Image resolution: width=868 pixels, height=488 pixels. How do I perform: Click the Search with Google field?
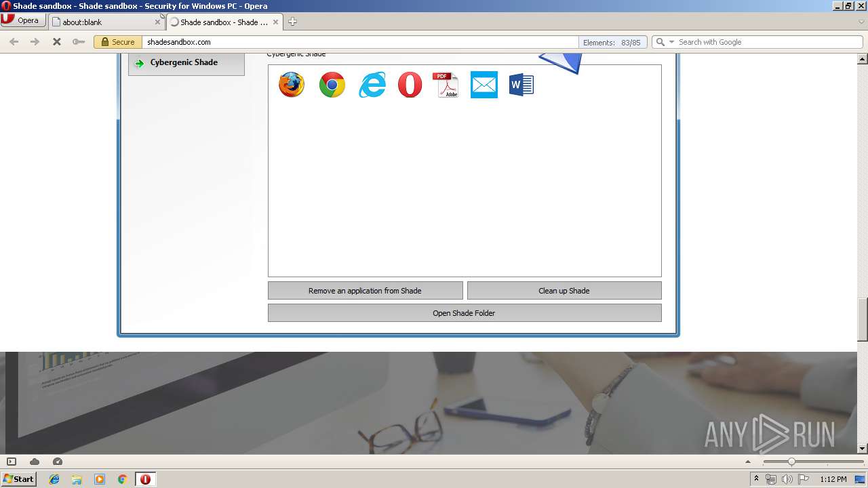point(769,42)
